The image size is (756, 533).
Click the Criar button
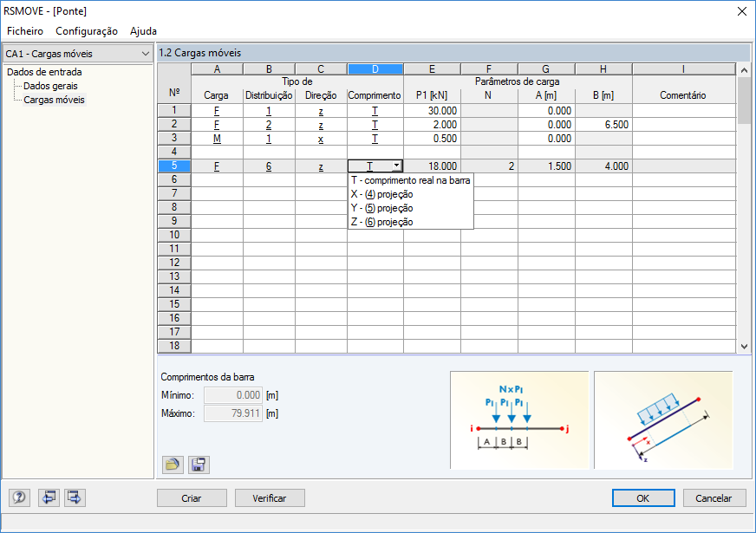(x=192, y=497)
